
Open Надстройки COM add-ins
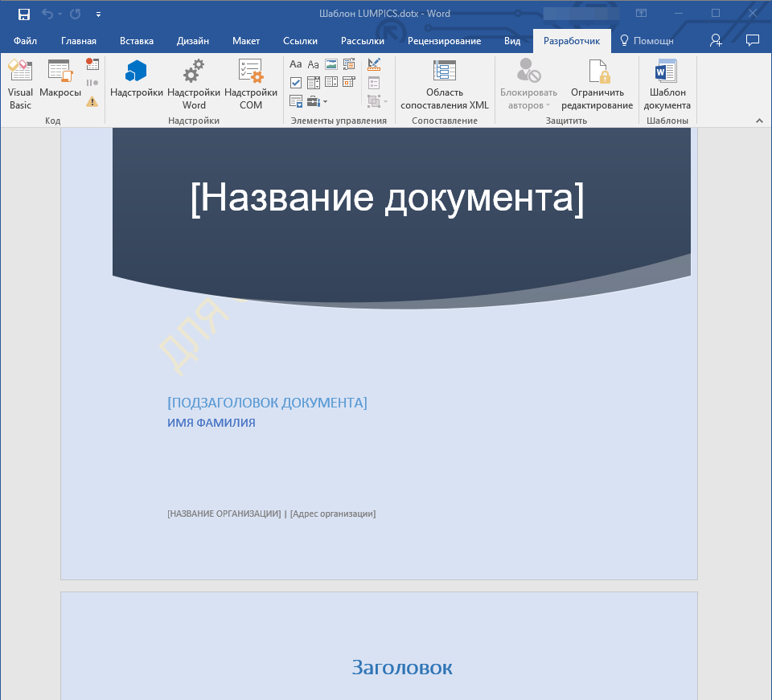(x=251, y=84)
